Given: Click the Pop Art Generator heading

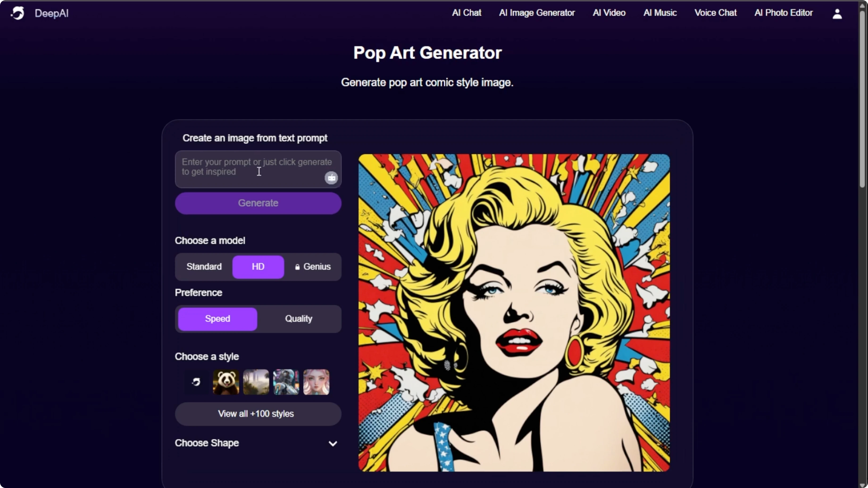Looking at the screenshot, I should pyautogui.click(x=427, y=53).
